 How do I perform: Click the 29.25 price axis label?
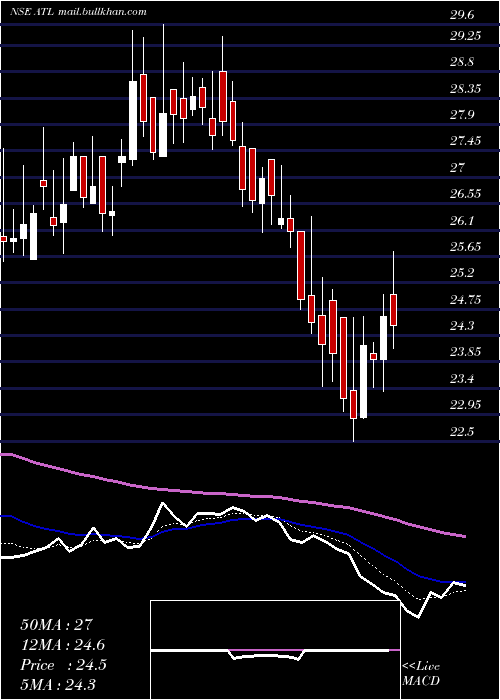coord(466,36)
